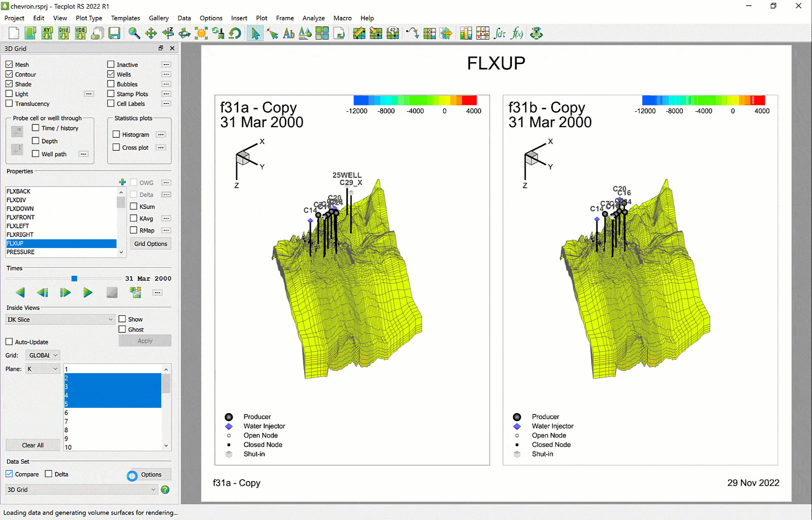Click the f31a contour color legend bar
This screenshot has width=812, height=520.
pyautogui.click(x=415, y=100)
